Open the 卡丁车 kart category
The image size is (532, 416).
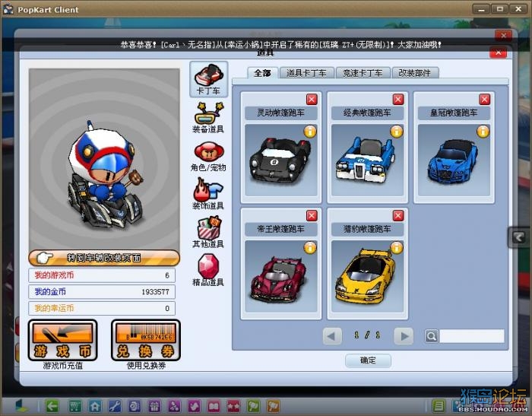click(x=209, y=79)
